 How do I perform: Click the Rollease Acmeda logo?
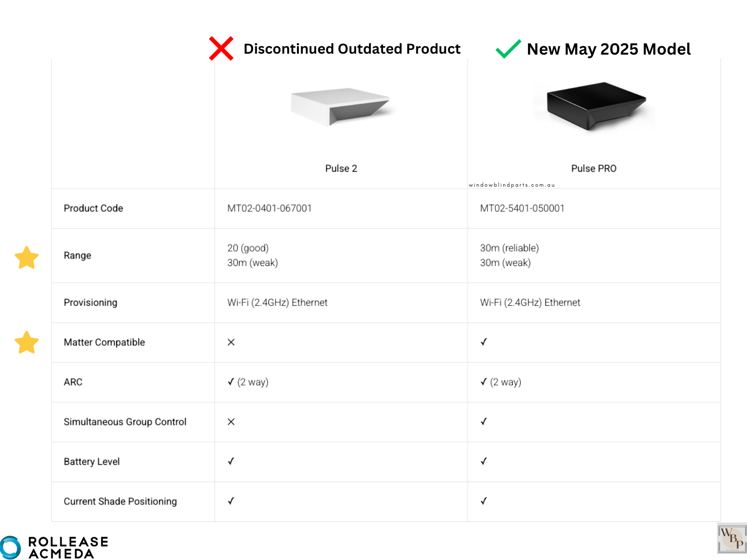(x=55, y=547)
